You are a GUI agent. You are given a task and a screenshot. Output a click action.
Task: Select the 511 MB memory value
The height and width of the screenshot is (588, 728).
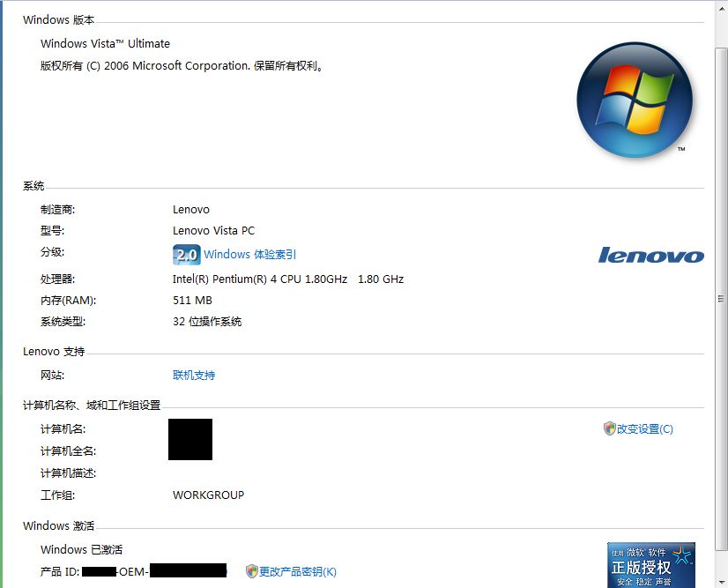tap(192, 301)
